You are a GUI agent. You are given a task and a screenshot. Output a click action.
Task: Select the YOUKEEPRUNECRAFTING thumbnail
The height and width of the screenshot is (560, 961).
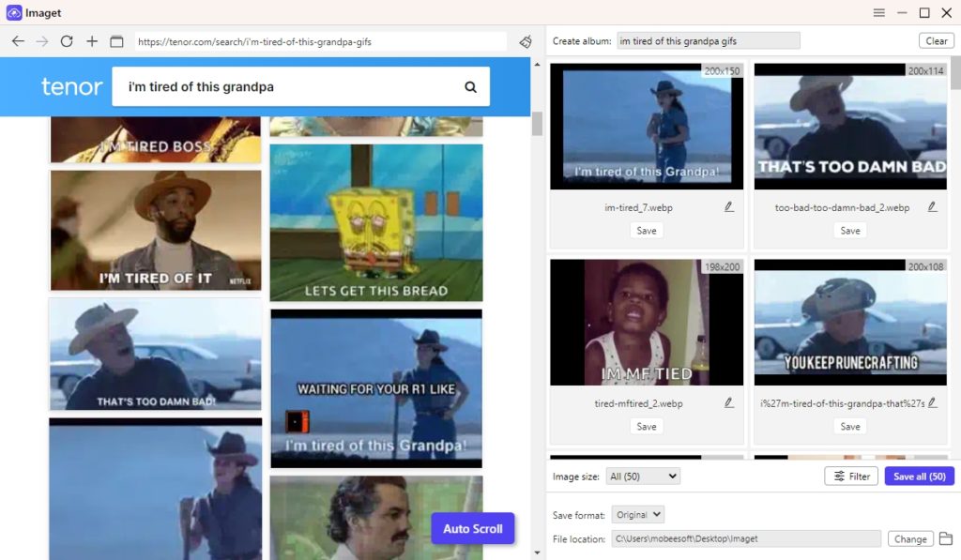click(x=850, y=323)
